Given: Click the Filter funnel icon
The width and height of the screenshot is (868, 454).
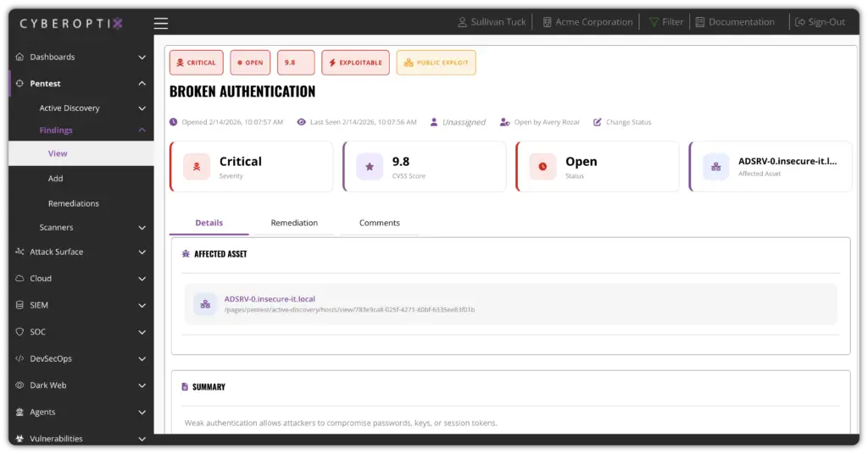Looking at the screenshot, I should (x=654, y=22).
